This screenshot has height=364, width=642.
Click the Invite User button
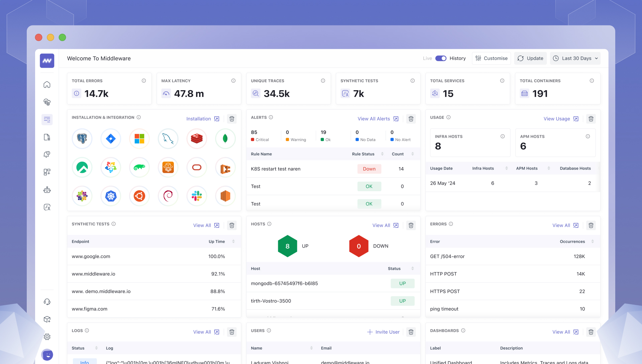[383, 332]
